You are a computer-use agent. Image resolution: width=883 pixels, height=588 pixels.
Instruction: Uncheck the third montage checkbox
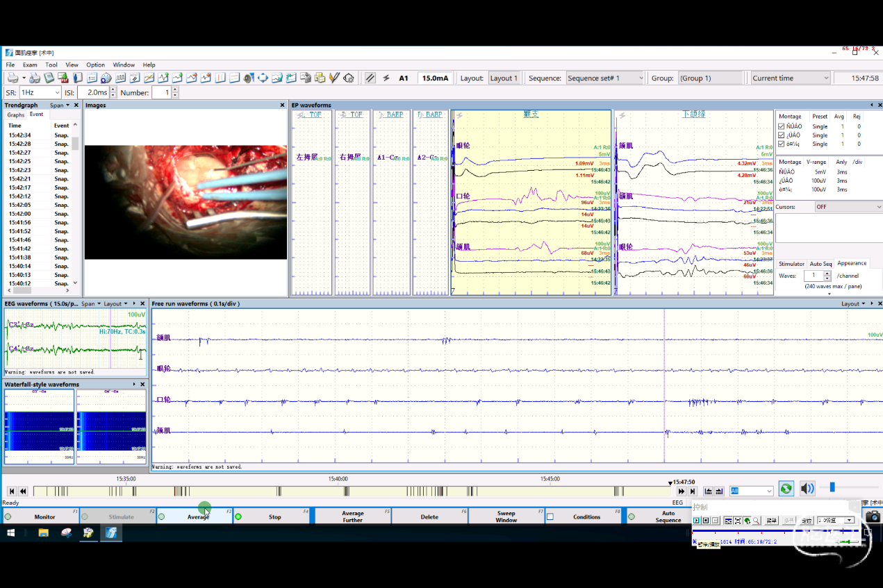pos(782,144)
